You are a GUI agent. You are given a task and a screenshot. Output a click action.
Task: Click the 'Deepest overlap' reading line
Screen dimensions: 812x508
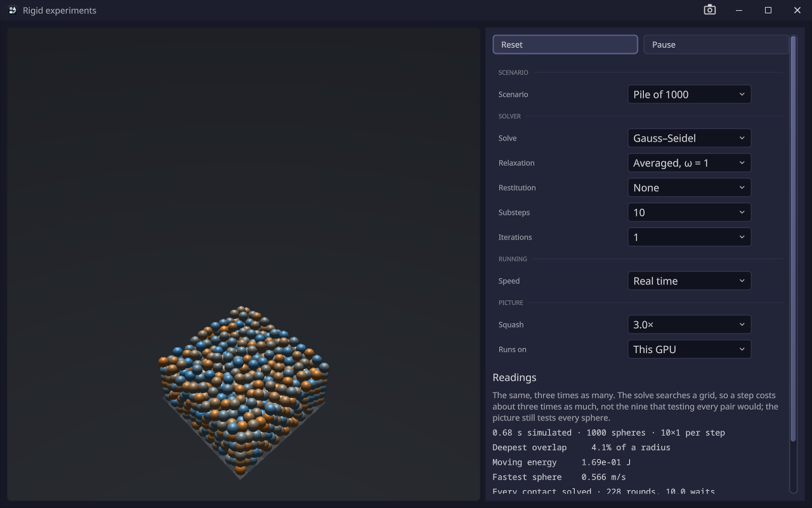point(581,448)
